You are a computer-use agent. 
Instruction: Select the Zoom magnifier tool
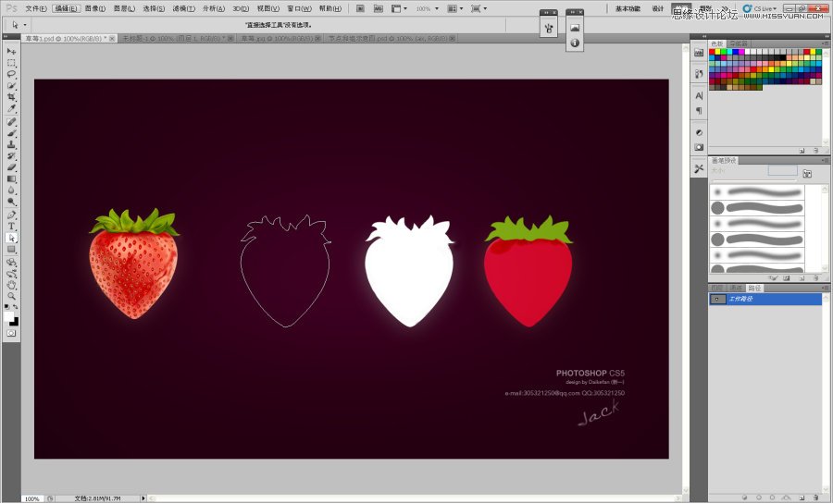coord(12,296)
